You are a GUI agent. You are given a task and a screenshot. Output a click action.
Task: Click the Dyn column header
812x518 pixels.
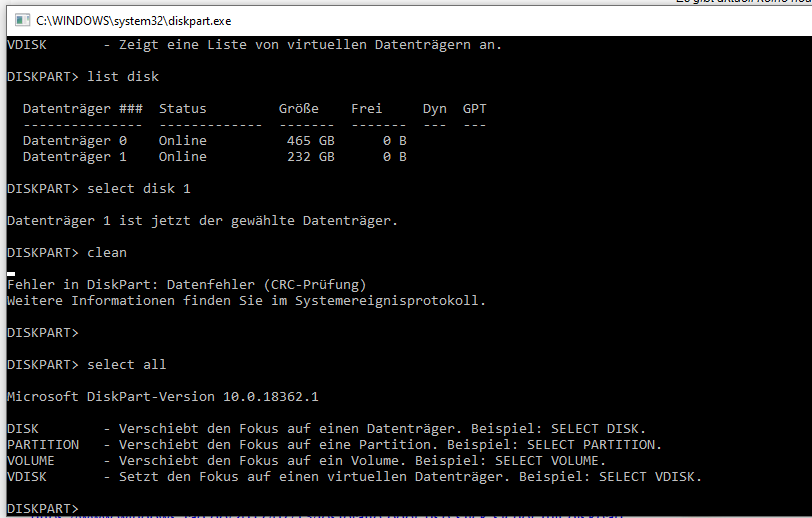(434, 108)
